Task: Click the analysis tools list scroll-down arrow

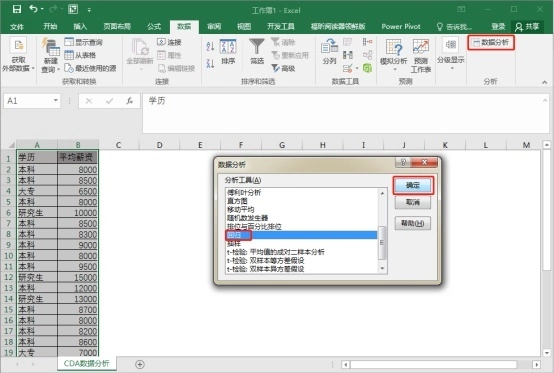Action: coord(382,269)
